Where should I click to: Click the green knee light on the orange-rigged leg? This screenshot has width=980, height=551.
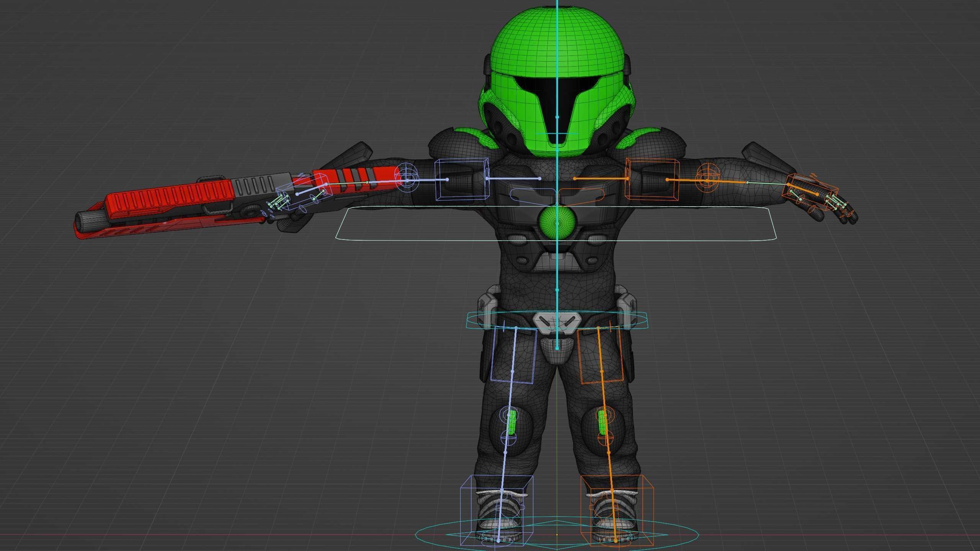[x=603, y=423]
